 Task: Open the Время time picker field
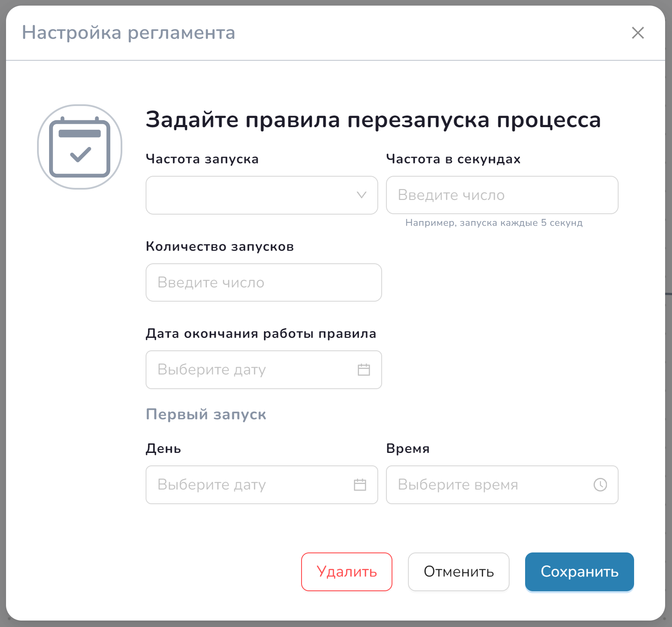pyautogui.click(x=491, y=485)
